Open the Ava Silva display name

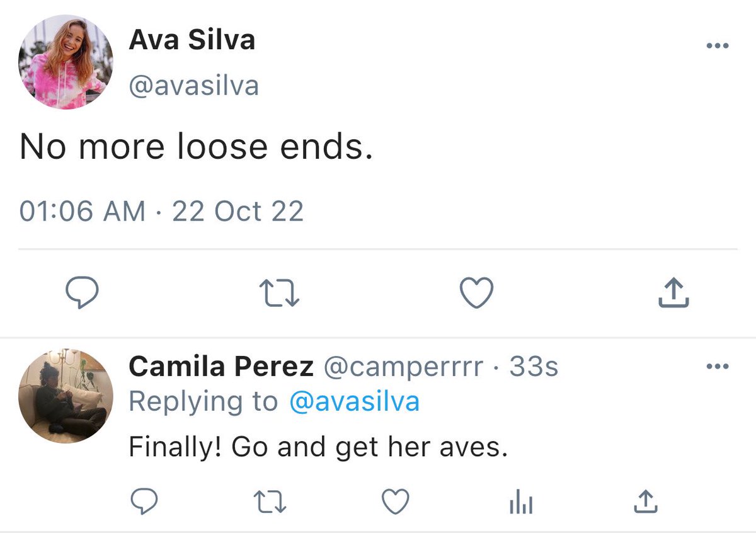coord(192,41)
